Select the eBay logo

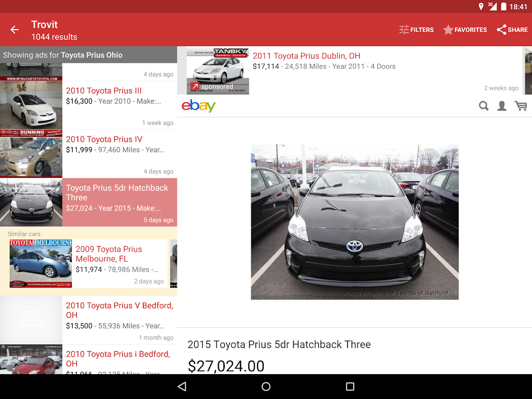(199, 106)
